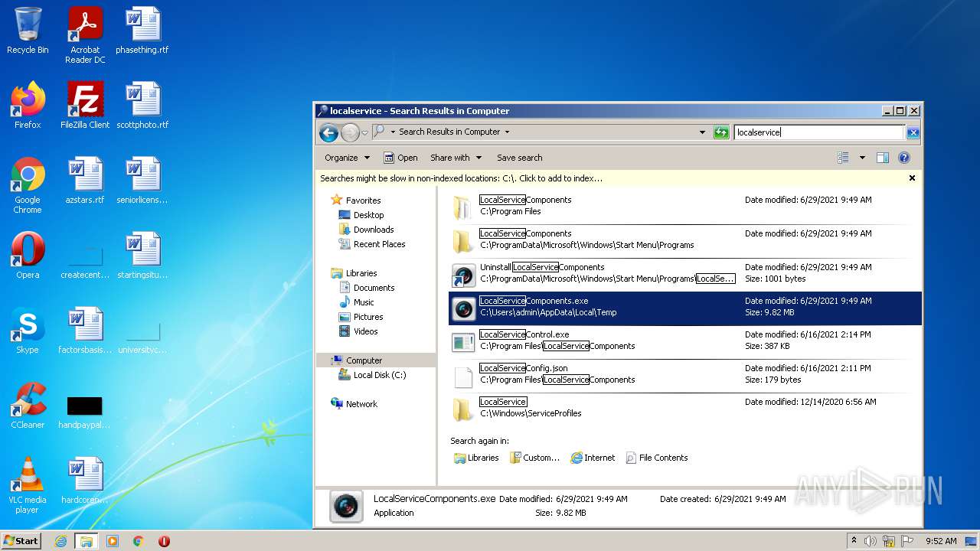Select Uninstall LocalServiceComponents shortcut result
This screenshot has width=980, height=551.
[685, 273]
